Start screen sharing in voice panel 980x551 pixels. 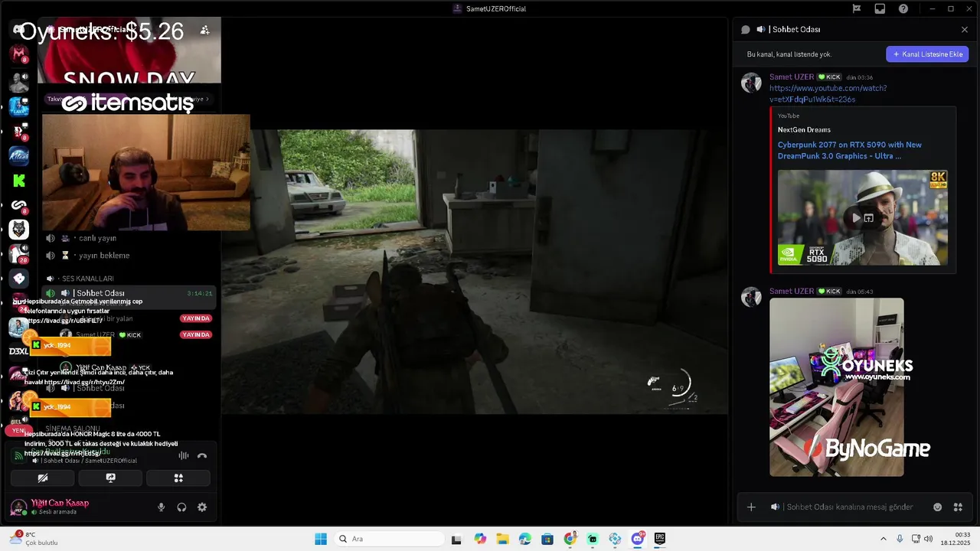click(110, 478)
